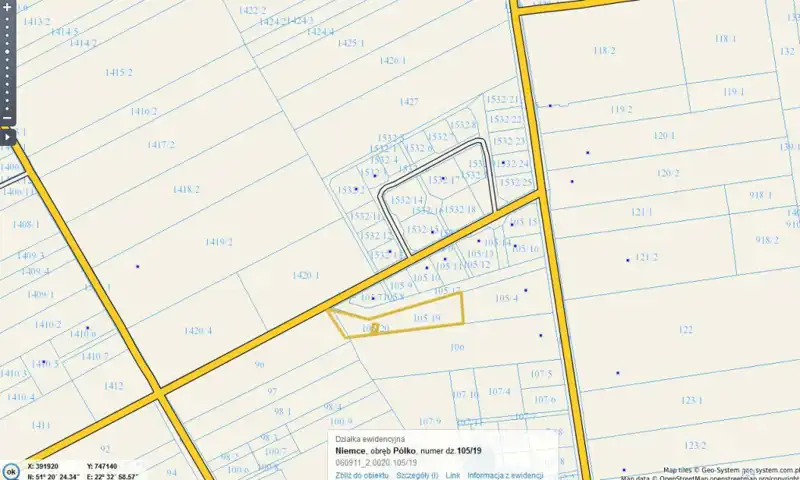
Task: Expand the side panel arrow button
Action: click(6, 137)
